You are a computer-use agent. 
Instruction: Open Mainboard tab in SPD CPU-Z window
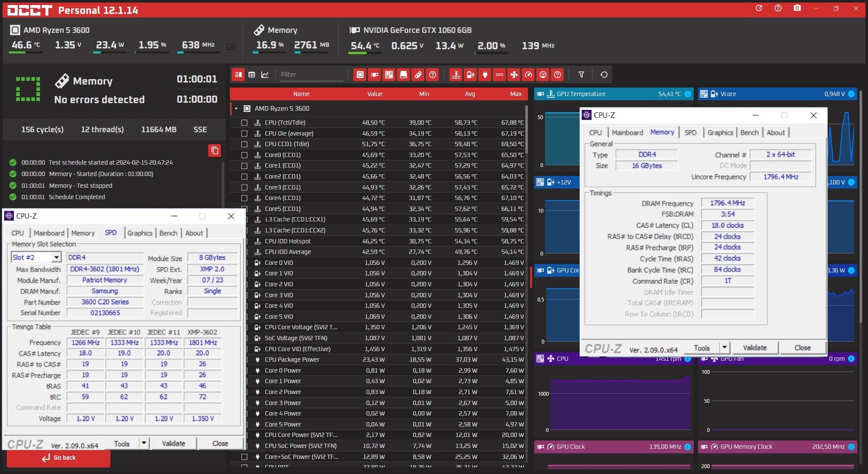click(x=49, y=233)
